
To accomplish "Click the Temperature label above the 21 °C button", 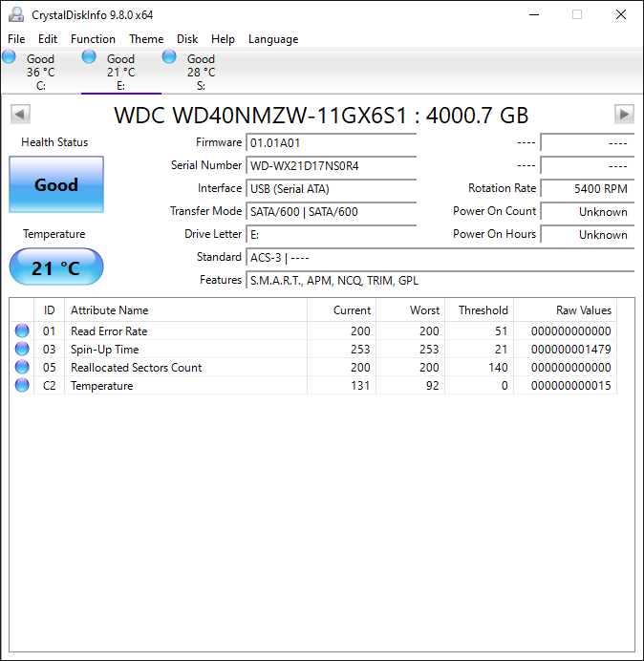I will [54, 234].
